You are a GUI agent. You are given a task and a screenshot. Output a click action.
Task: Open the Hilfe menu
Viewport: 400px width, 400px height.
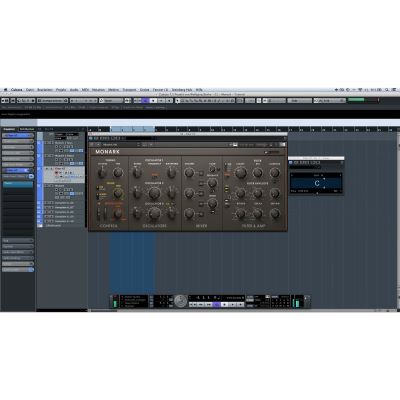tap(199, 90)
